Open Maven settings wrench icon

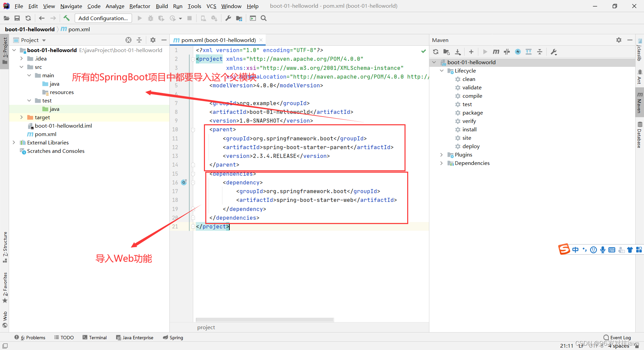click(554, 52)
